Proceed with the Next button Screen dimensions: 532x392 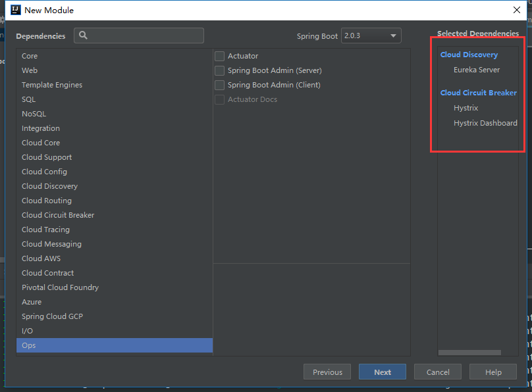point(383,372)
